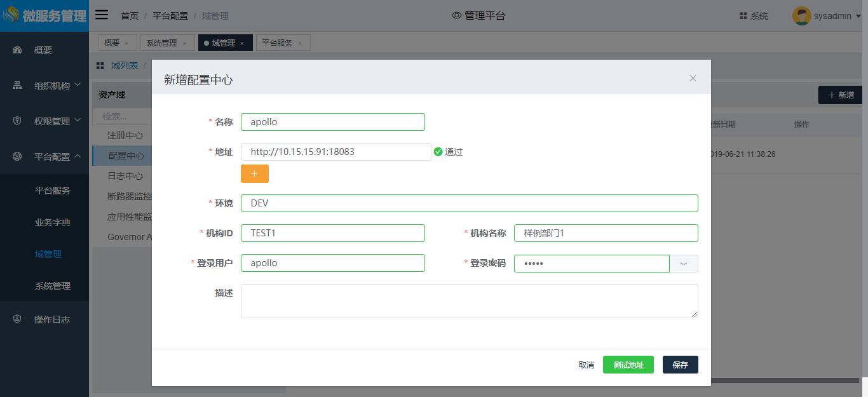Open the sysadmin dropdown arrow
This screenshot has width=868, height=397.
point(858,17)
